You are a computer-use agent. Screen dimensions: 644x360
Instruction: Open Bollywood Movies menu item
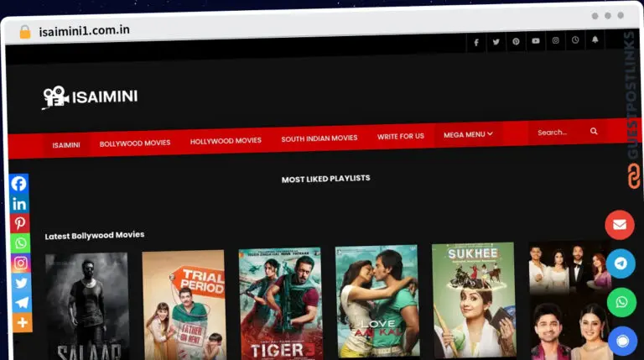(x=135, y=143)
